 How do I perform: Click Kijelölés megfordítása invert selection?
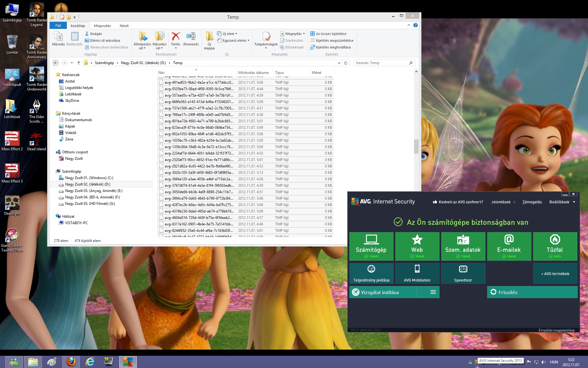tap(330, 47)
